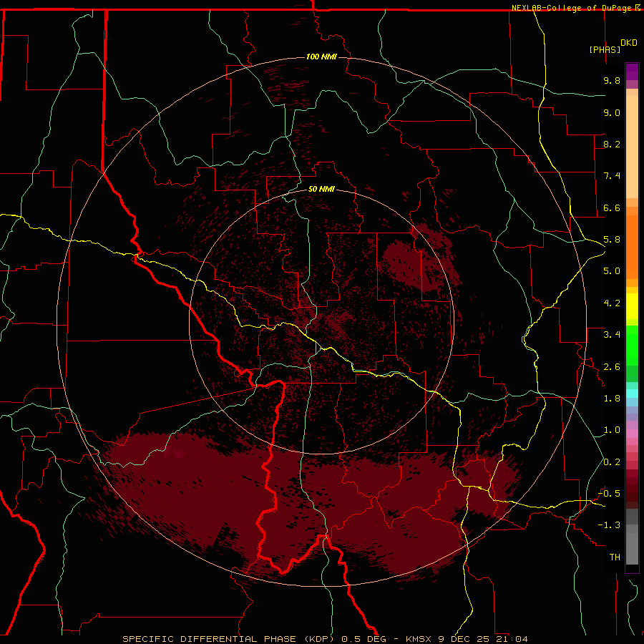This screenshot has width=644, height=644.
Task: Click the 8.2 scale value
Action: coord(612,144)
